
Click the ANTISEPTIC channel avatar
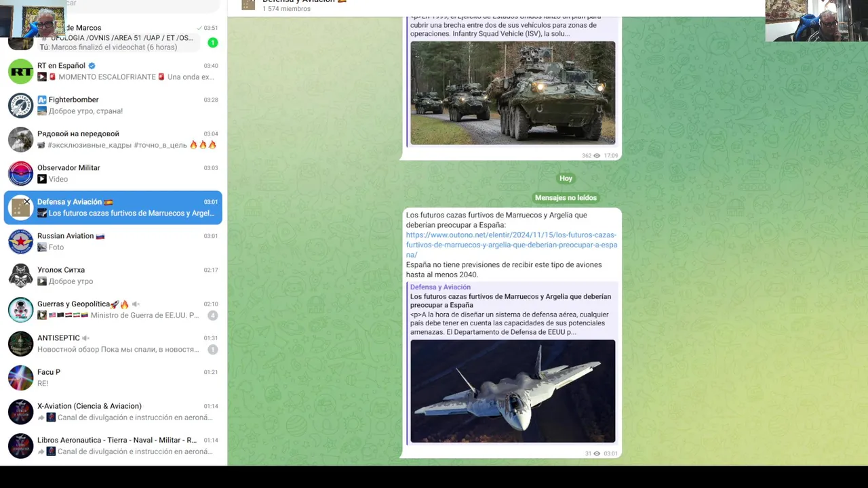(20, 344)
